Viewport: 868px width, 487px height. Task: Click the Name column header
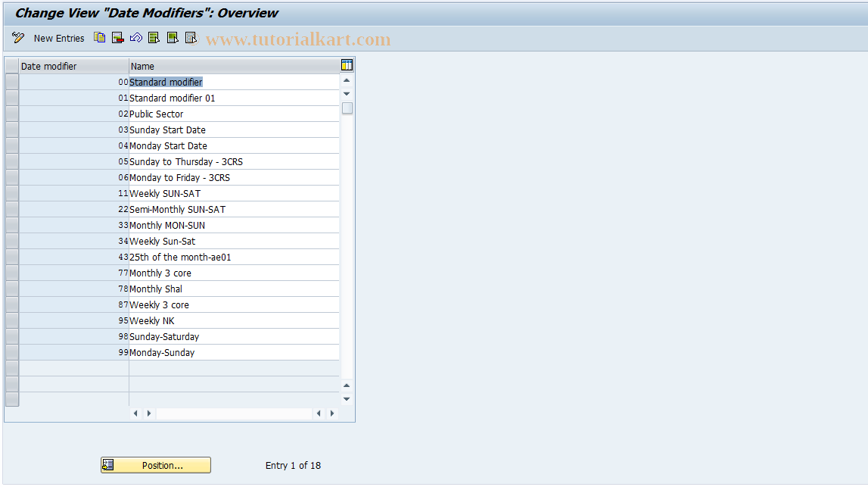(x=235, y=66)
